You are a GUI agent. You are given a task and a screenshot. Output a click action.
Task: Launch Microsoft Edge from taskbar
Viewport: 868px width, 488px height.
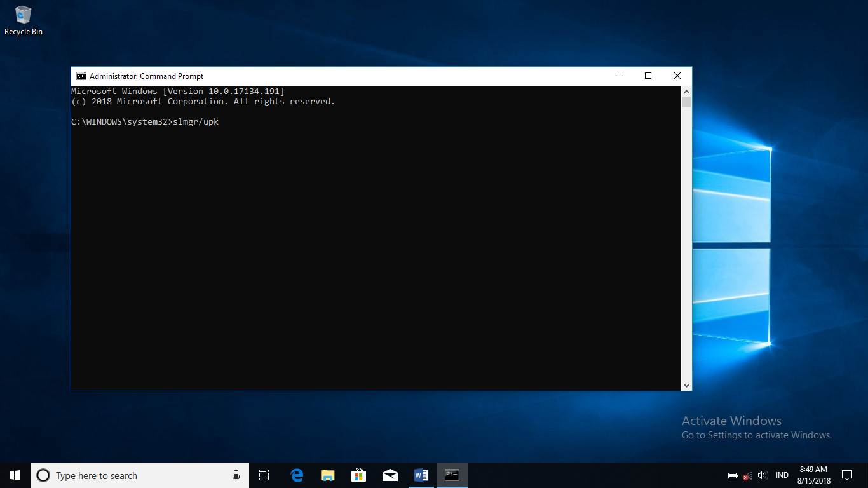click(x=297, y=475)
